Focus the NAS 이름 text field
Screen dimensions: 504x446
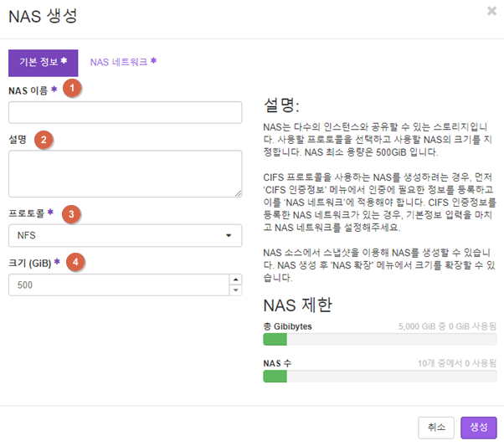(125, 112)
